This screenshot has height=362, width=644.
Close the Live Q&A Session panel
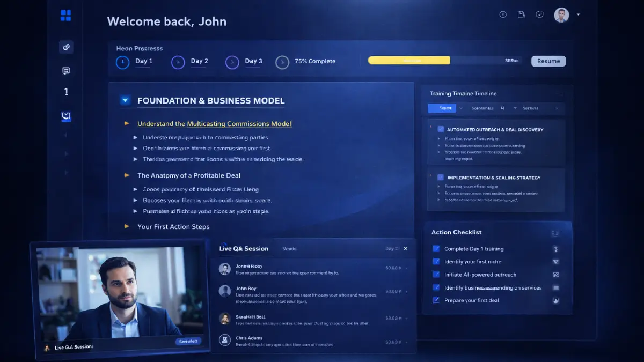click(x=406, y=249)
